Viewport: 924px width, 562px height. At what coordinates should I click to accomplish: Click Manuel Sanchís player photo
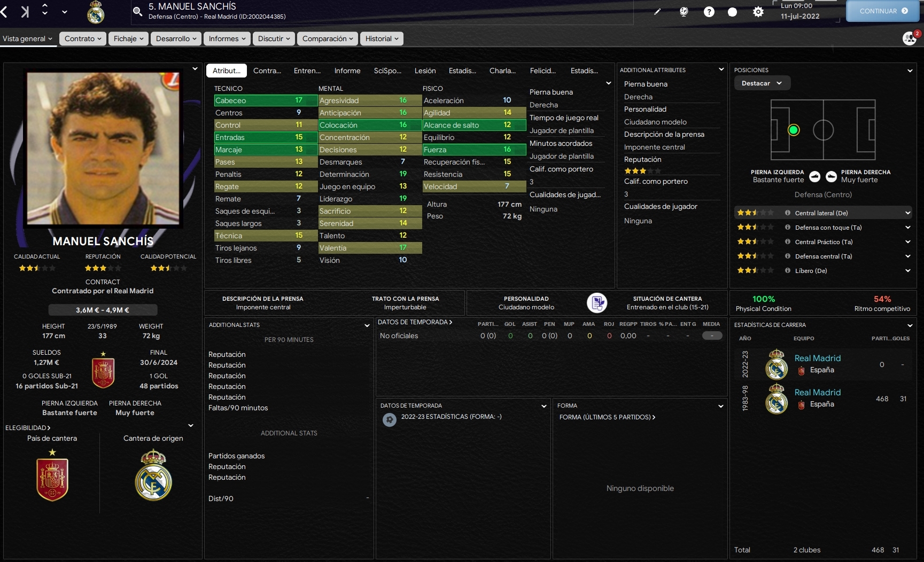click(103, 149)
